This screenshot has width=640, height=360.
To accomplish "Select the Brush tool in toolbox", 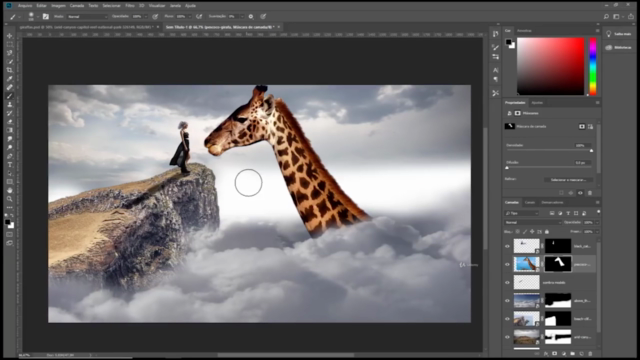I will click(10, 96).
